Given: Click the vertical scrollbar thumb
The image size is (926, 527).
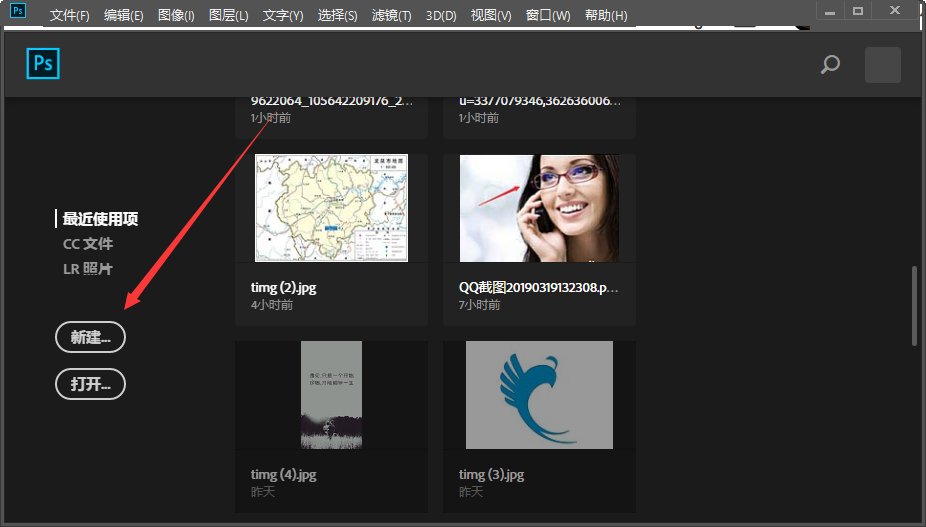Looking at the screenshot, I should 916,305.
